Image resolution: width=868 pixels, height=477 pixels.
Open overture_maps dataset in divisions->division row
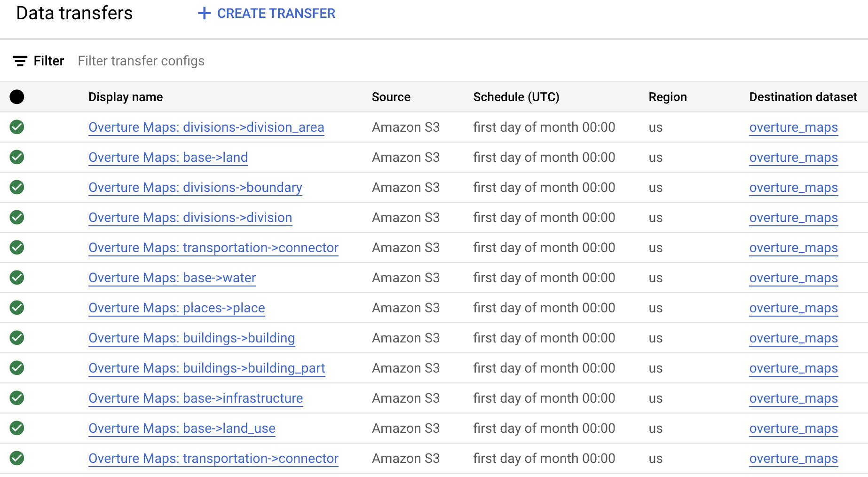click(x=794, y=218)
